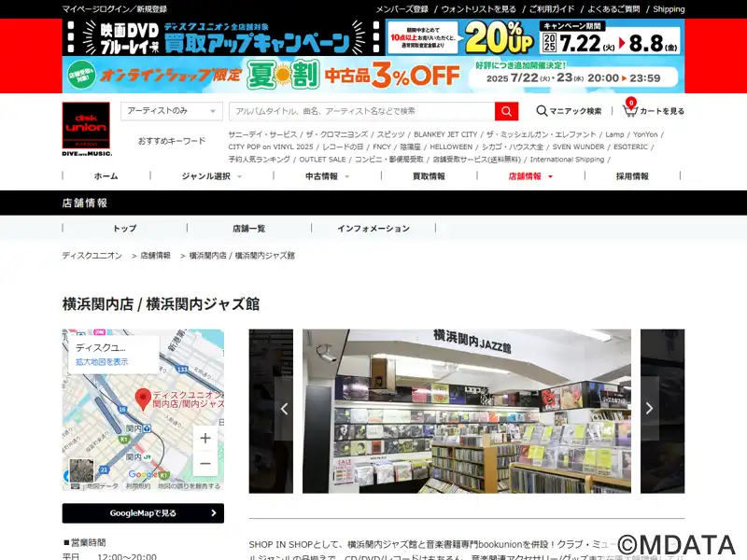Image resolution: width=747 pixels, height=560 pixels.
Task: Open よくあるご質問 link
Action: click(x=613, y=9)
